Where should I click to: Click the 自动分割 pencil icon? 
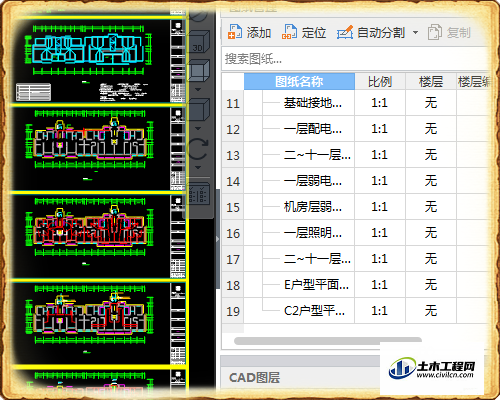[345, 32]
